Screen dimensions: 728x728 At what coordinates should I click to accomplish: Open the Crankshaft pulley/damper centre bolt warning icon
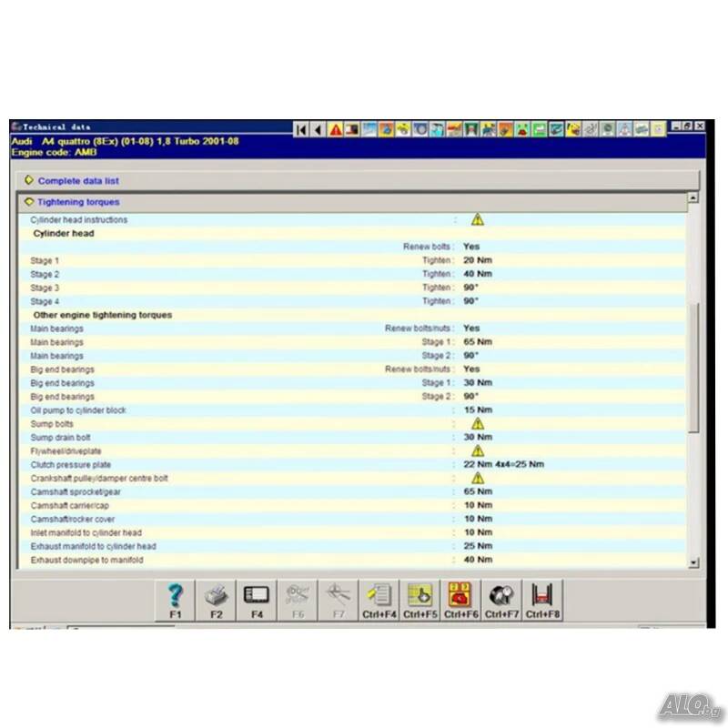coord(477,479)
